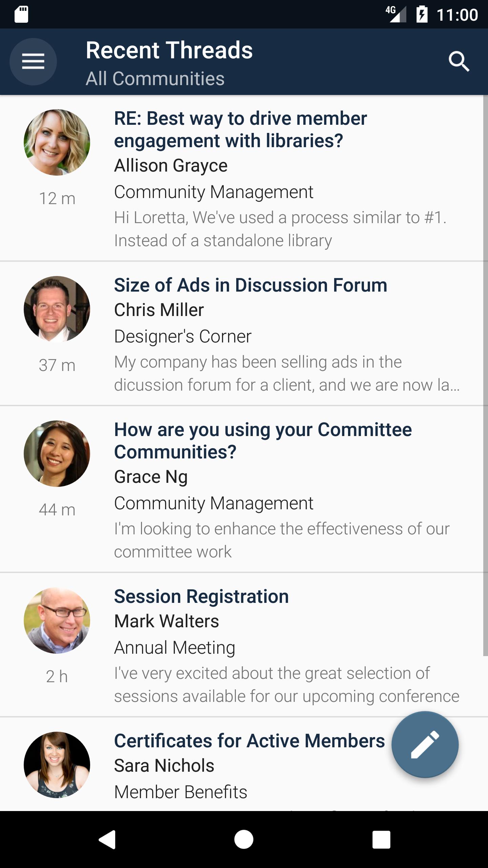This screenshot has width=488, height=868.
Task: Open RE: Best way to drive member engagement
Action: point(241,130)
